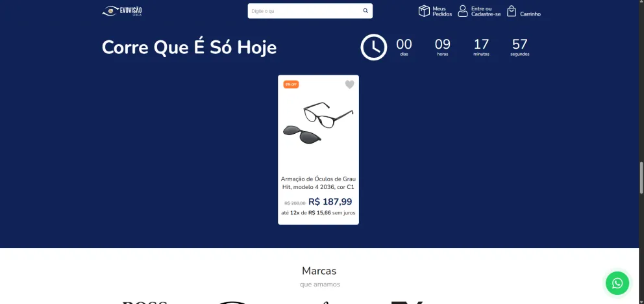This screenshot has height=304, width=644.
Task: Click the WhatsApp chat button
Action: (x=617, y=283)
